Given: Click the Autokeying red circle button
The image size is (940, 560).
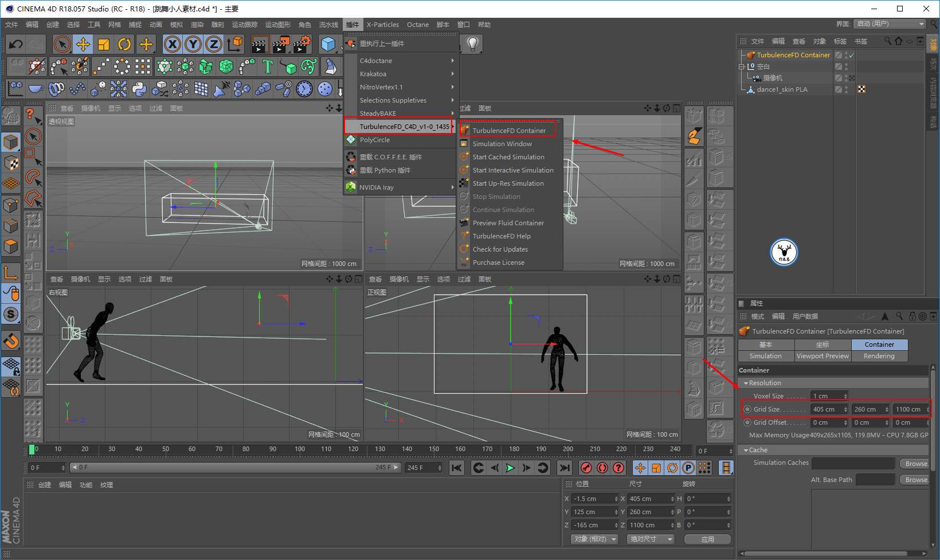Looking at the screenshot, I should pos(602,468).
